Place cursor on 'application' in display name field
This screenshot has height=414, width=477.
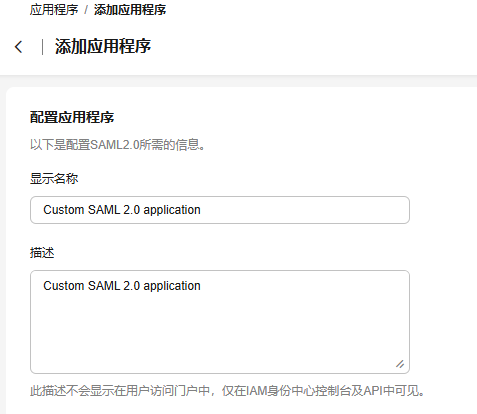172,210
